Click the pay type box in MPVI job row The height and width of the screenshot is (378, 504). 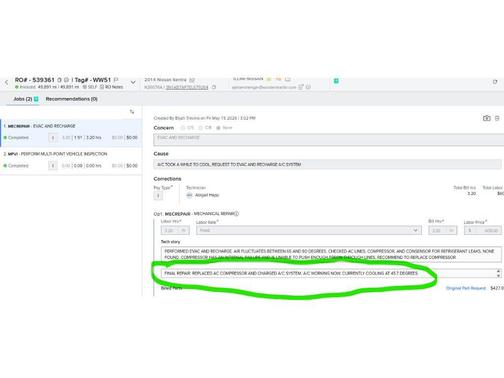(53, 166)
